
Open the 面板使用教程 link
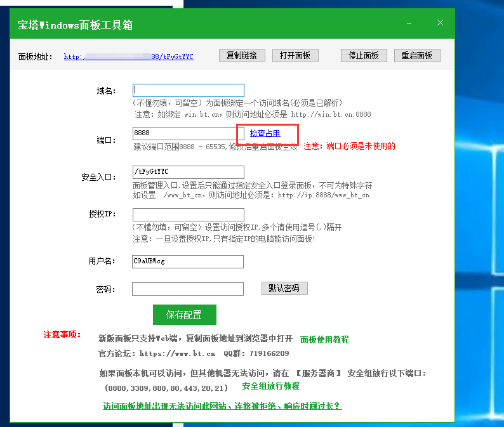324,339
